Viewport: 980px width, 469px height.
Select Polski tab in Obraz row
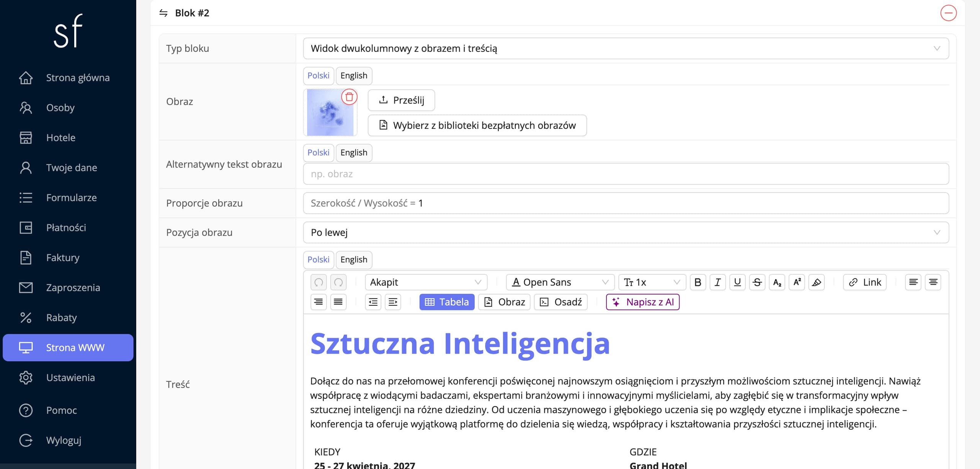(318, 75)
